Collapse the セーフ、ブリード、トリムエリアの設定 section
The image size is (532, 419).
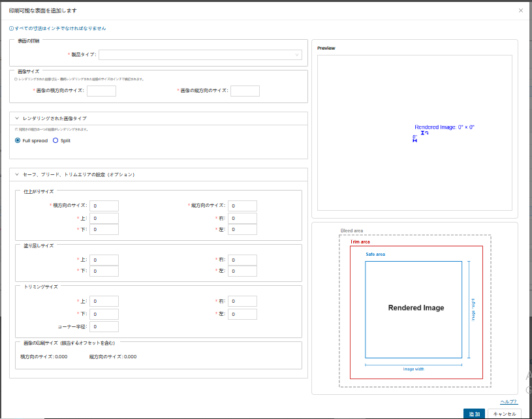click(x=16, y=175)
